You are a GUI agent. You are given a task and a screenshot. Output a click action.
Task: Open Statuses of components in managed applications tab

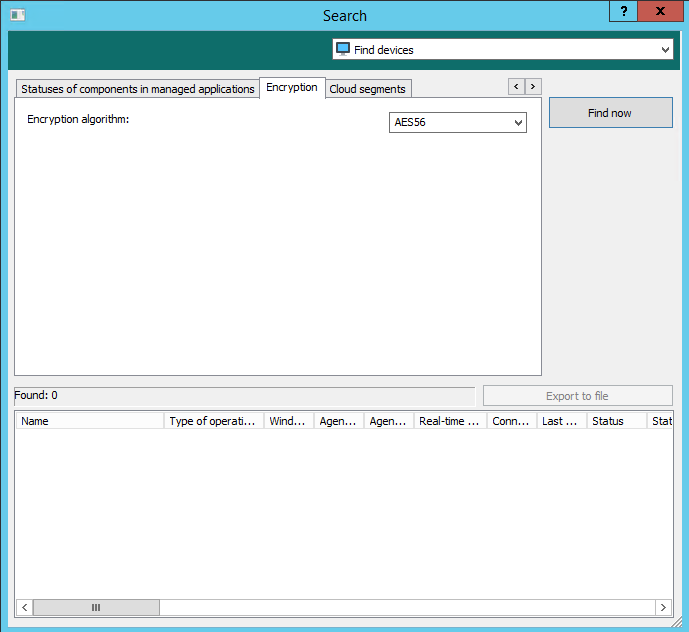(137, 89)
